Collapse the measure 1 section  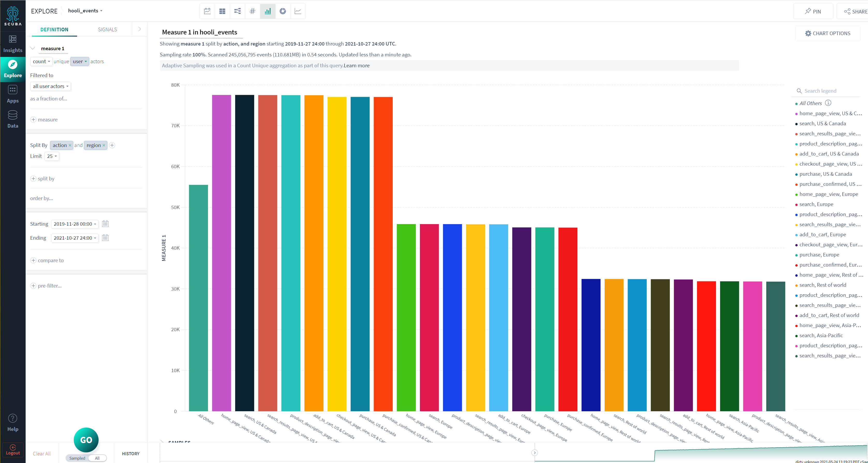click(x=33, y=48)
